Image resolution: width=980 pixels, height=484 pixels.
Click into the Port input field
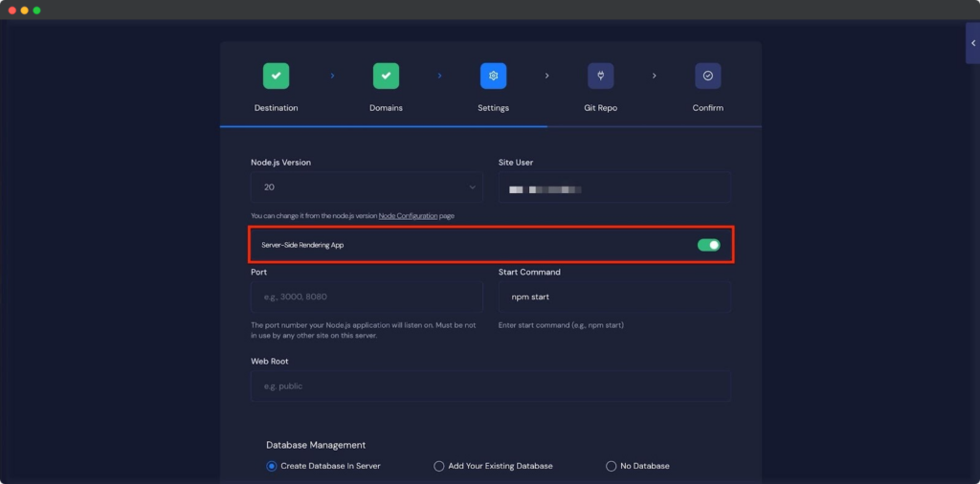pos(367,297)
